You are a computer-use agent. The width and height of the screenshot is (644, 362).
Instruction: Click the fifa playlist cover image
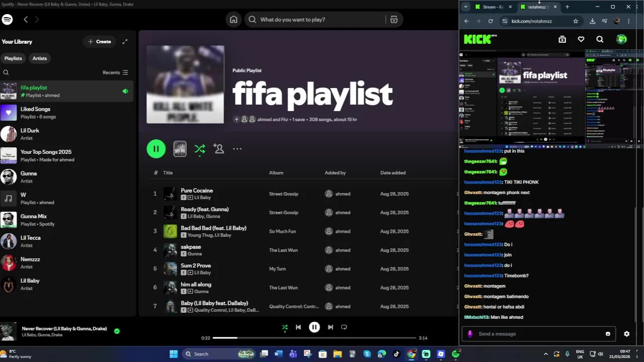[x=185, y=84]
